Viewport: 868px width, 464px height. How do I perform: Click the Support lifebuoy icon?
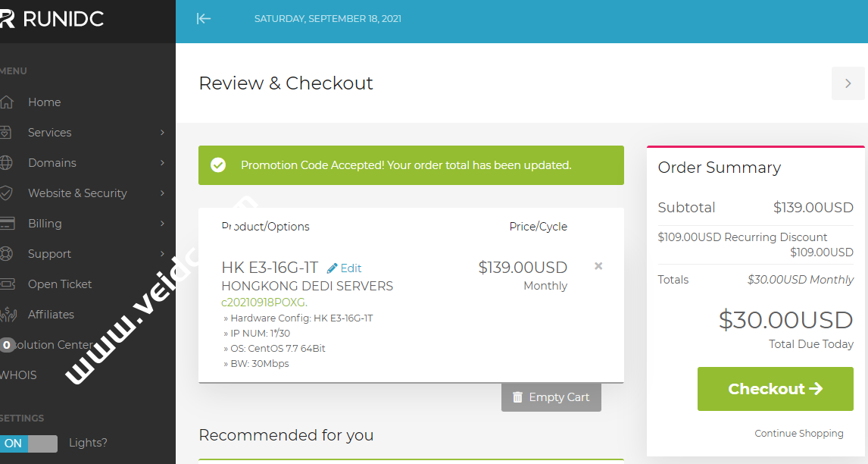[x=7, y=254]
